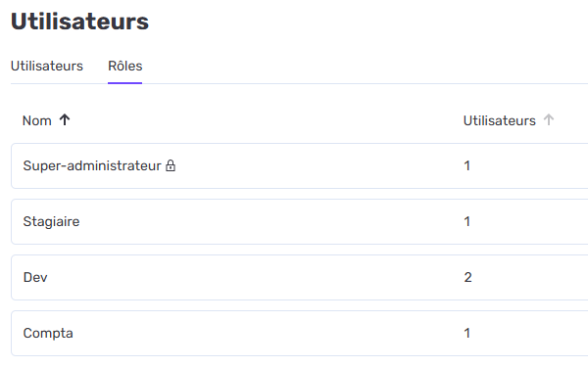Image resolution: width=588 pixels, height=368 pixels.
Task: Click the ascending sort arrow beside Nom
Action: (65, 120)
